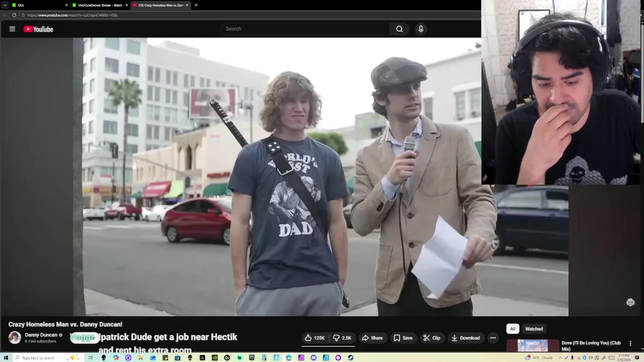
Task: Open the YouTube hamburger guide menu
Action: point(12,29)
